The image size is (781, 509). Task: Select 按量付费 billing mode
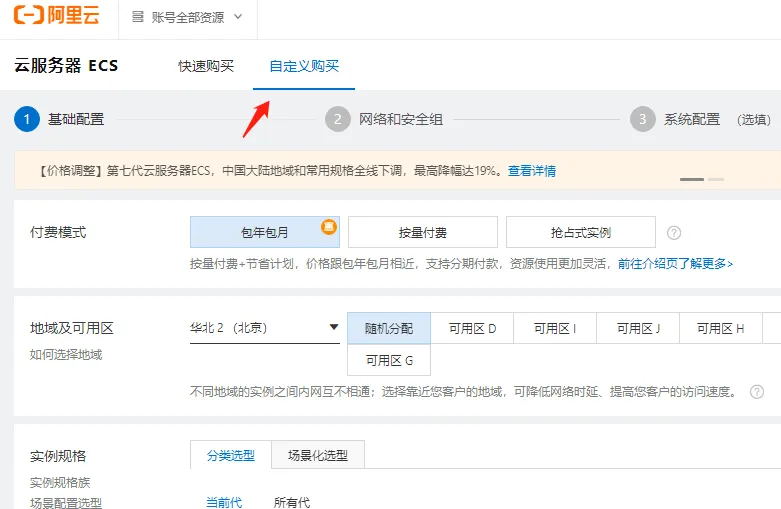(x=422, y=232)
